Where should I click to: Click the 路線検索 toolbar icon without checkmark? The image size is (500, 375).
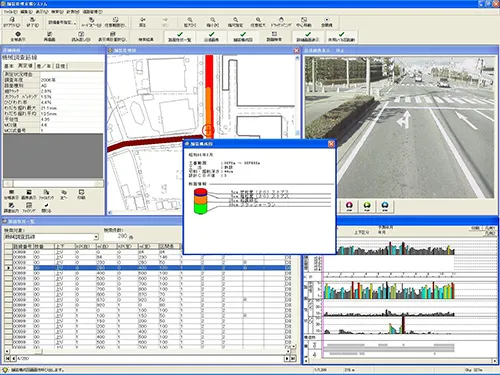point(274,36)
